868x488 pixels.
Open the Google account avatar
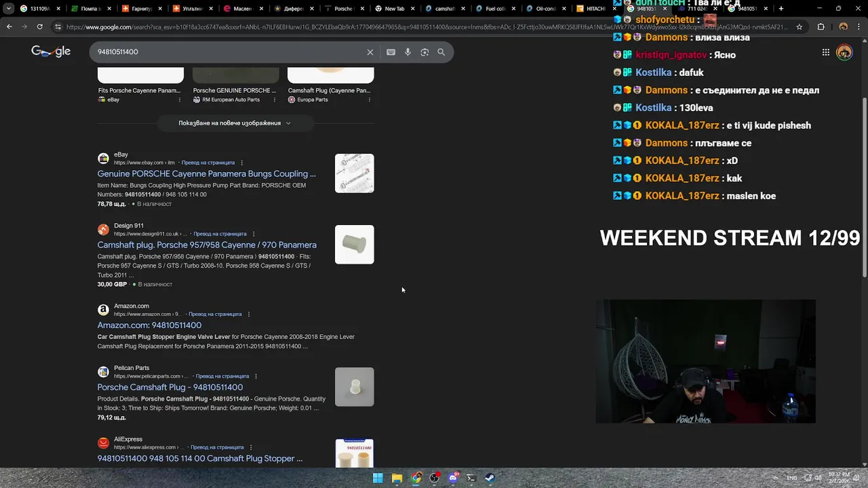click(844, 52)
